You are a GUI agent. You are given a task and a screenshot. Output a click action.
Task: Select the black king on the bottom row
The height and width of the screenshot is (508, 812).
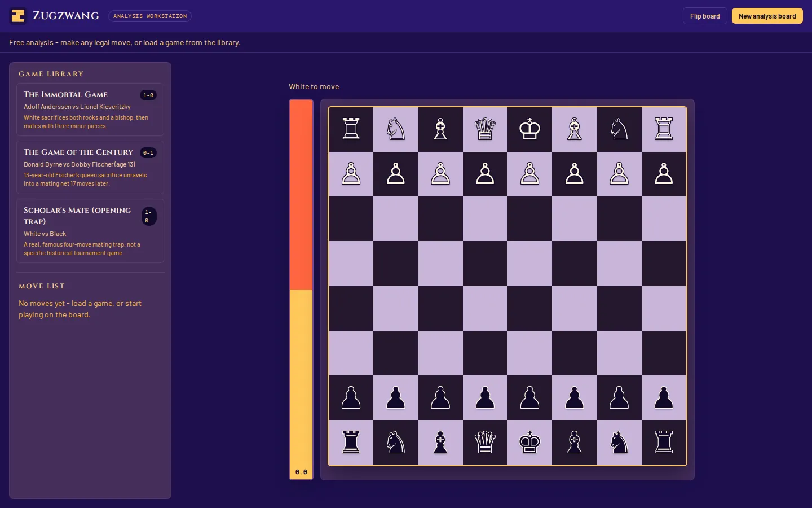coord(529,443)
